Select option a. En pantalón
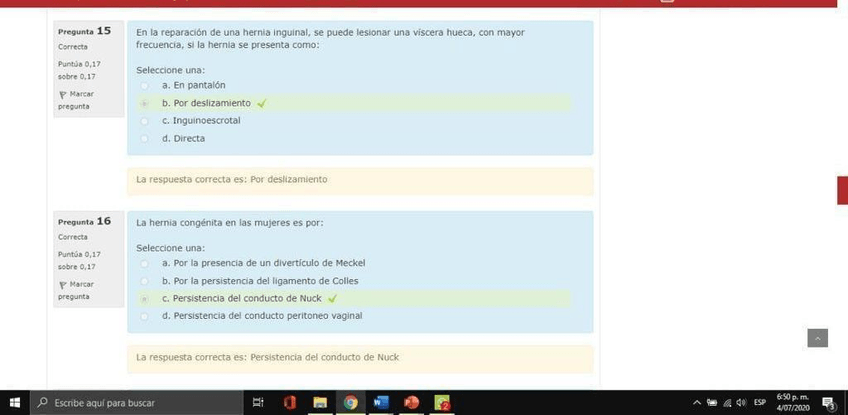The height and width of the screenshot is (415, 848). click(144, 85)
